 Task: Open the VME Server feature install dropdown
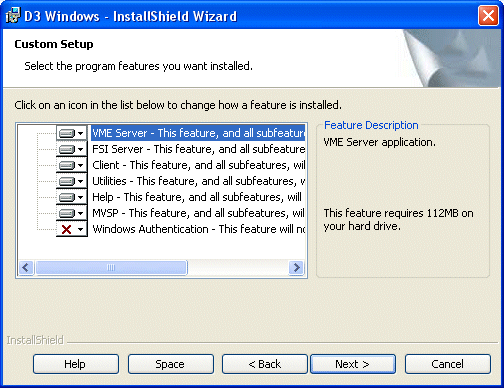(72, 133)
